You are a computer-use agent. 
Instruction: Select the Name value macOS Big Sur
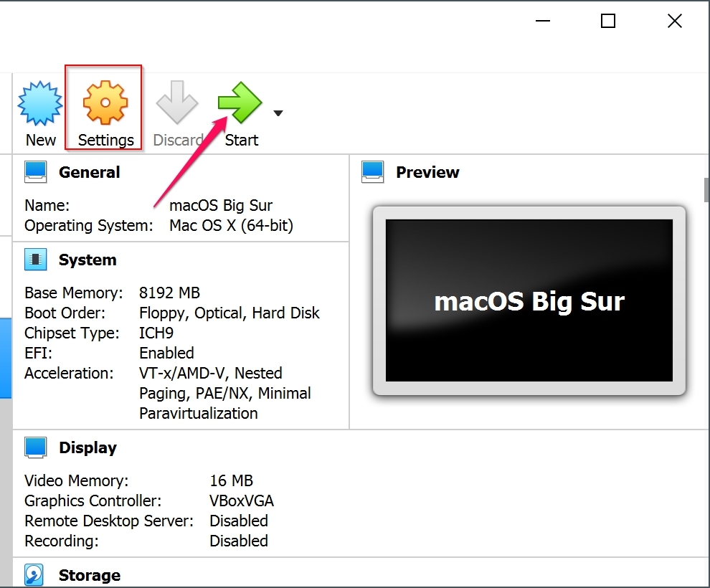tap(221, 206)
